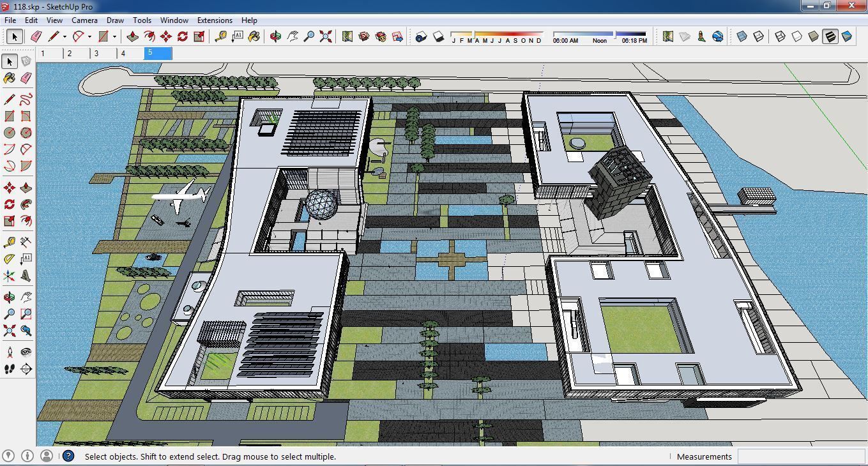
Task: Select the Walk footprints tool
Action: pos(10,369)
